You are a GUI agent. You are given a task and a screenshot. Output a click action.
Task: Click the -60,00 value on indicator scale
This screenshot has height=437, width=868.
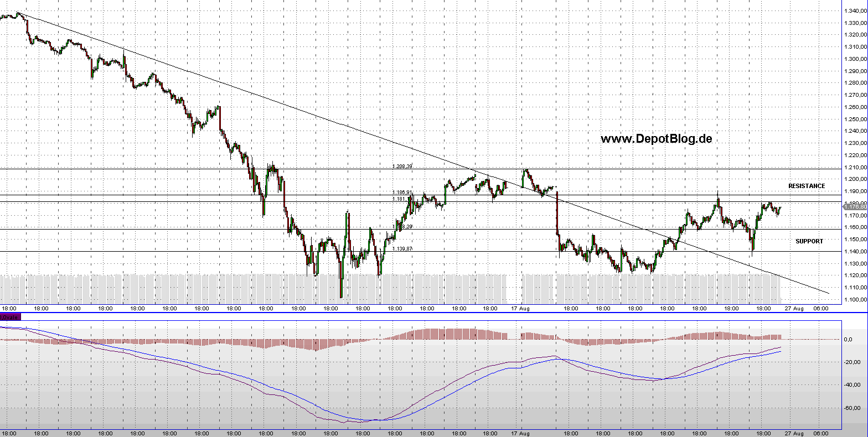[852, 408]
